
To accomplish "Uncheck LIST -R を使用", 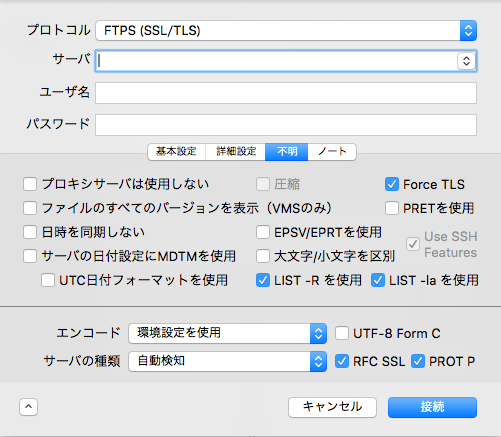I will click(x=263, y=280).
